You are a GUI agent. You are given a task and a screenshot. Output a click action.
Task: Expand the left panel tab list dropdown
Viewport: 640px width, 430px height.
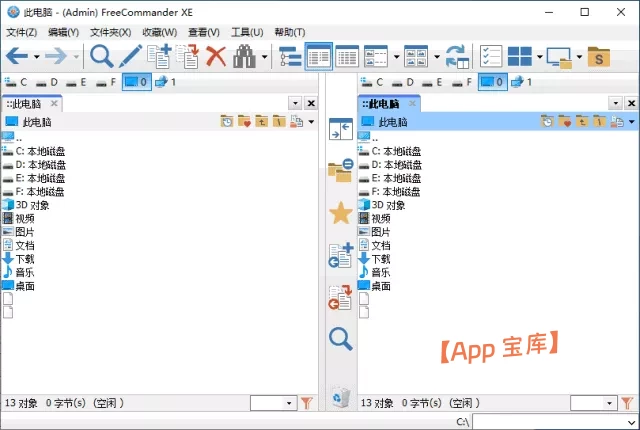click(x=295, y=103)
